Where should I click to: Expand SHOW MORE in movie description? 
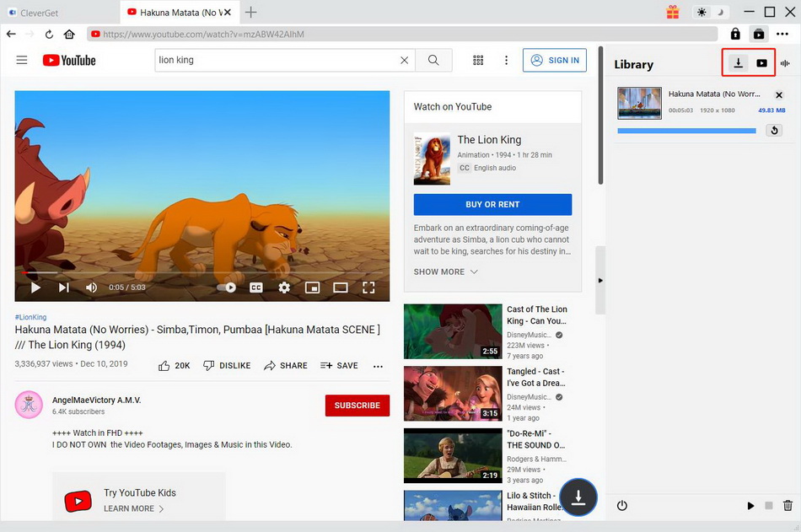tap(446, 271)
